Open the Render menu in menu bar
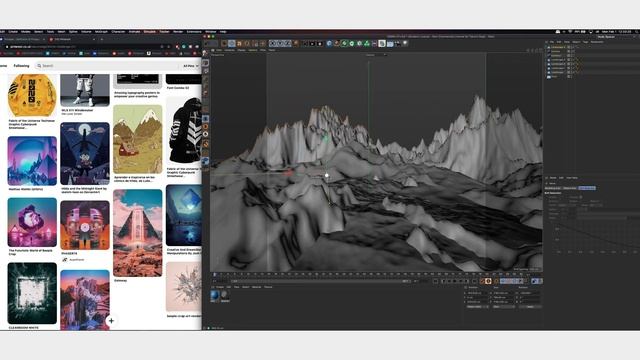 click(178, 31)
